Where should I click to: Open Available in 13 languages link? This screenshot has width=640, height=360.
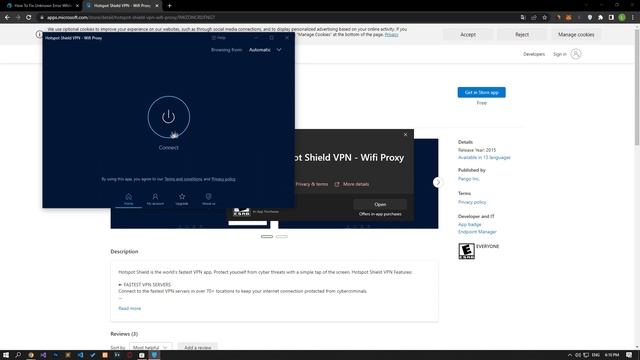click(x=484, y=158)
